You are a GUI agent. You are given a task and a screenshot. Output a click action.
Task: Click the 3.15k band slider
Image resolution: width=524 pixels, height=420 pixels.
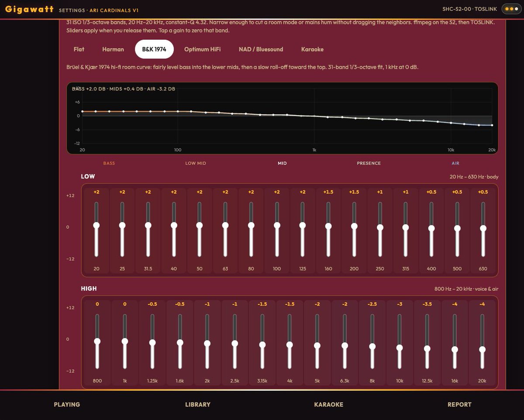click(262, 342)
